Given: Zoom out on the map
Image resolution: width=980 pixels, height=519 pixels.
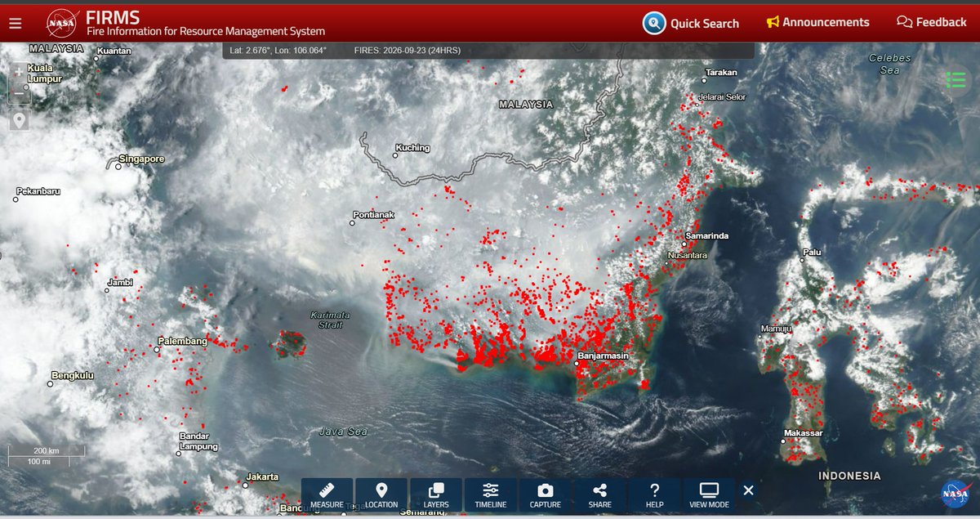Looking at the screenshot, I should pos(20,95).
